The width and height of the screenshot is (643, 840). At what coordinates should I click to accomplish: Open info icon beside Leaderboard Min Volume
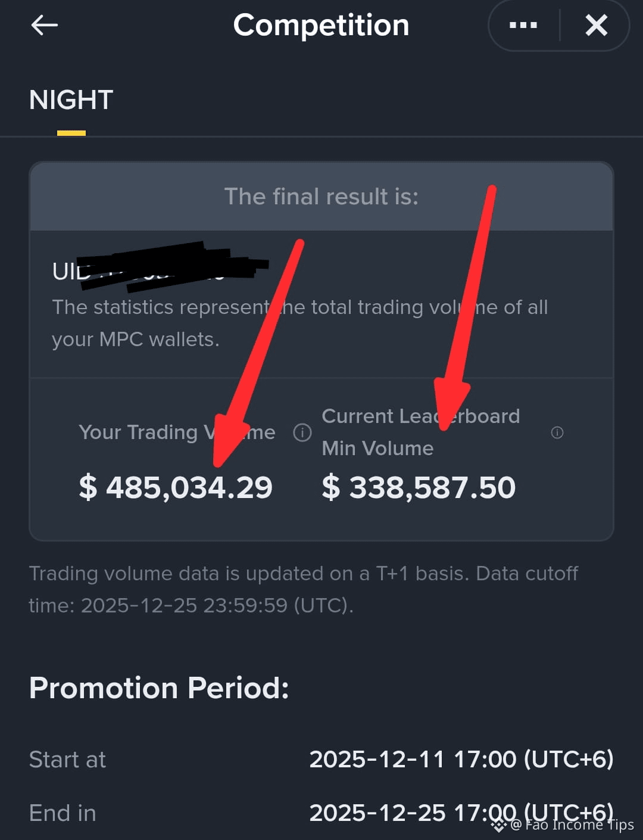click(x=557, y=433)
